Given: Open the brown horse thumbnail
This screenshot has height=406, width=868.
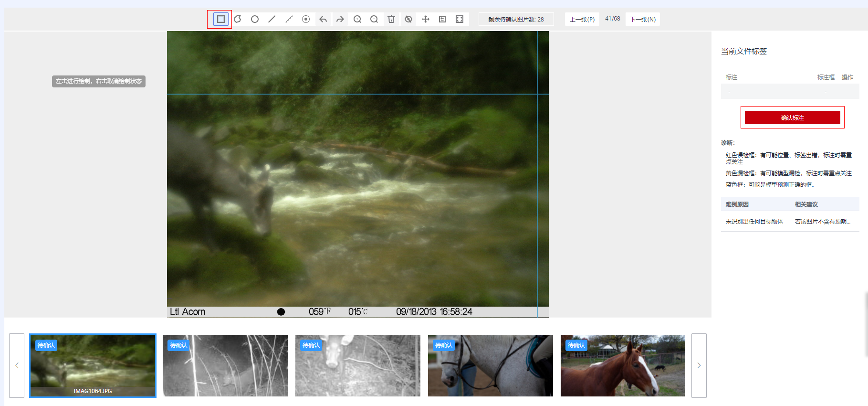Looking at the screenshot, I should 623,365.
